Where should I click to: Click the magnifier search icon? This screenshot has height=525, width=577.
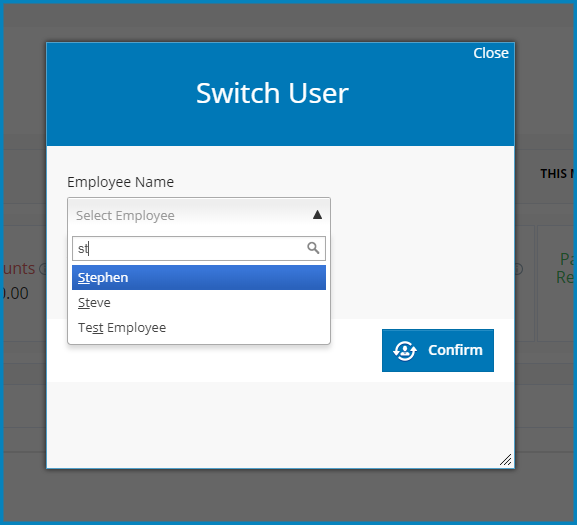(x=313, y=248)
